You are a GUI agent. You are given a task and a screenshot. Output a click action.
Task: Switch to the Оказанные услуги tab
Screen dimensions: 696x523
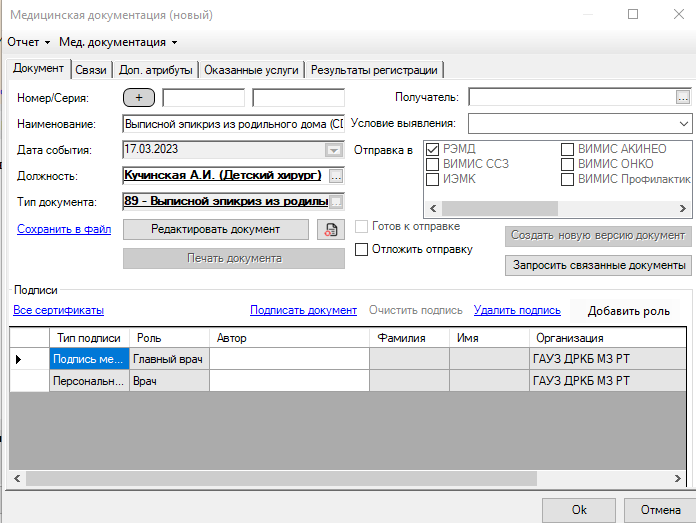click(x=251, y=70)
